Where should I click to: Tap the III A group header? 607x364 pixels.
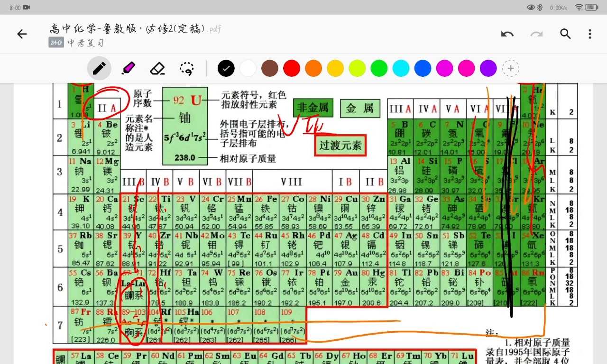pos(400,109)
